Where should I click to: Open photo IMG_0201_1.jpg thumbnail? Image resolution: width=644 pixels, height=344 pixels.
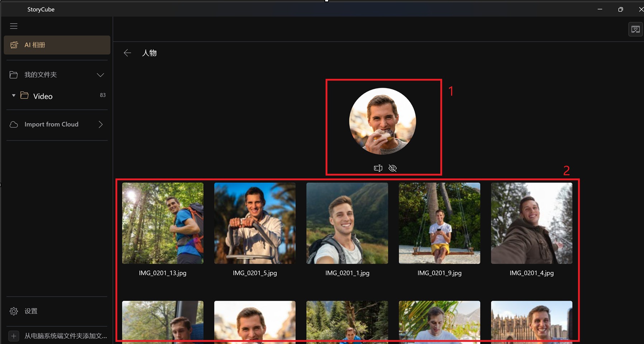(x=347, y=223)
